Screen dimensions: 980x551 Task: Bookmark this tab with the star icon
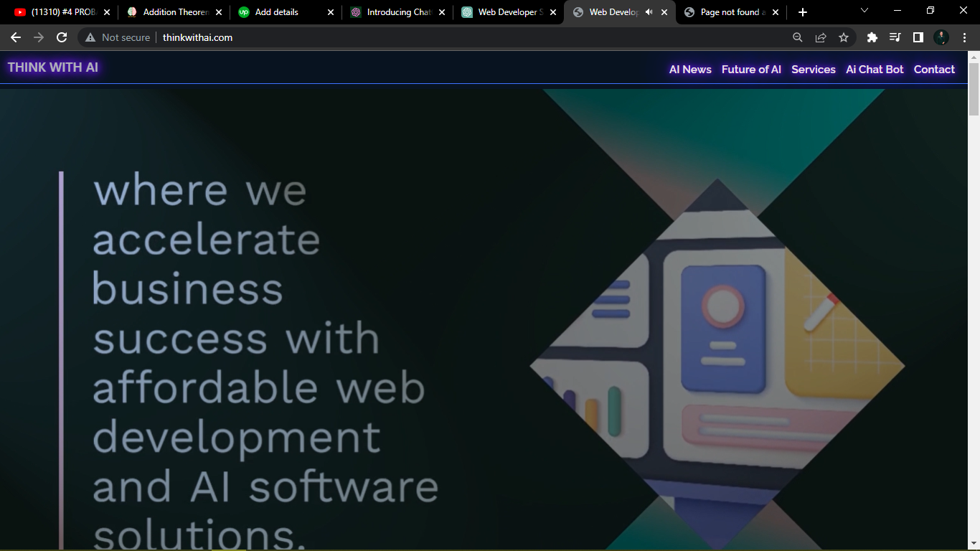[x=844, y=37]
